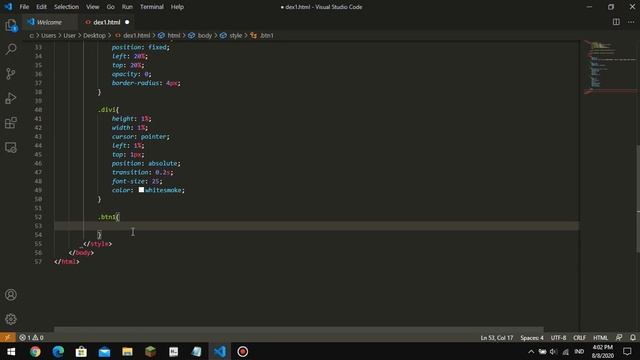Open the Manage gear icon
This screenshot has width=640, height=360.
(x=11, y=319)
